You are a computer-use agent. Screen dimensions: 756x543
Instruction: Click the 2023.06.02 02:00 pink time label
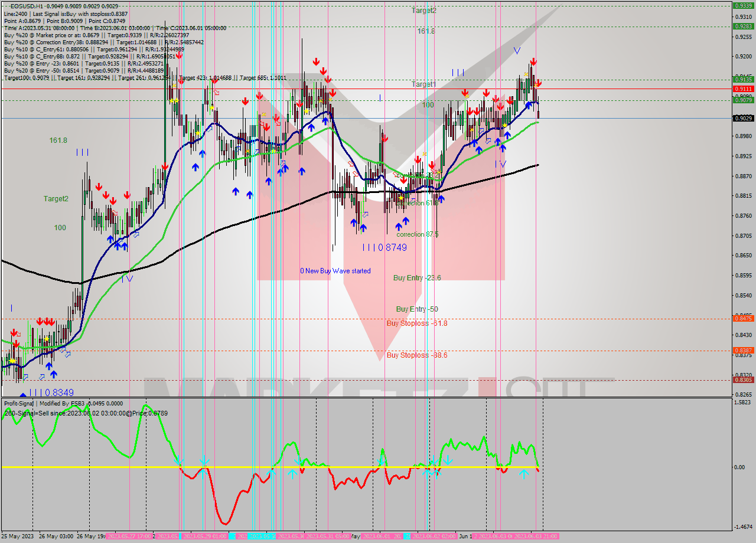(433, 537)
